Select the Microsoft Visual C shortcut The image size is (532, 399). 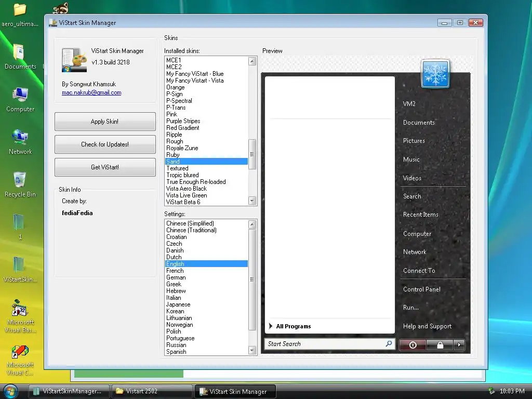pos(20,361)
